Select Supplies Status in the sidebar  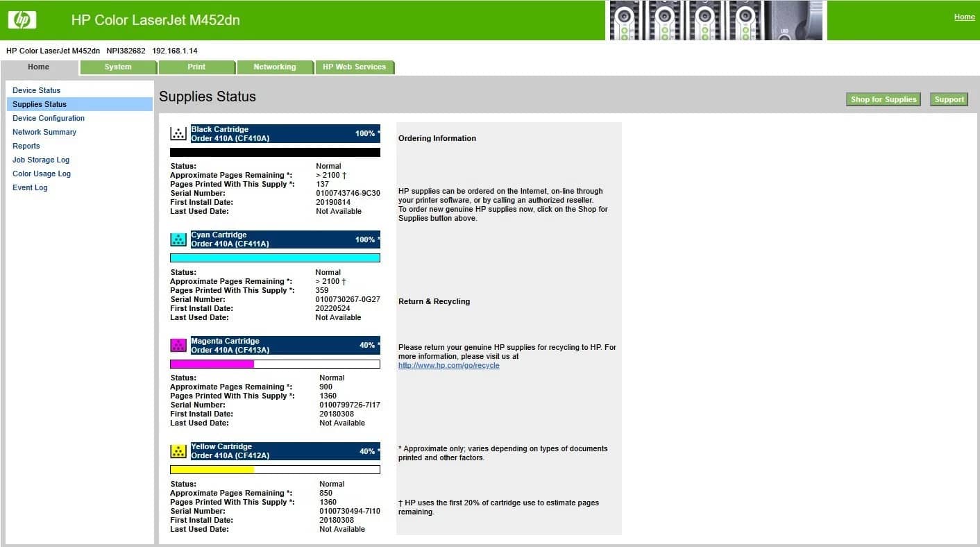80,104
